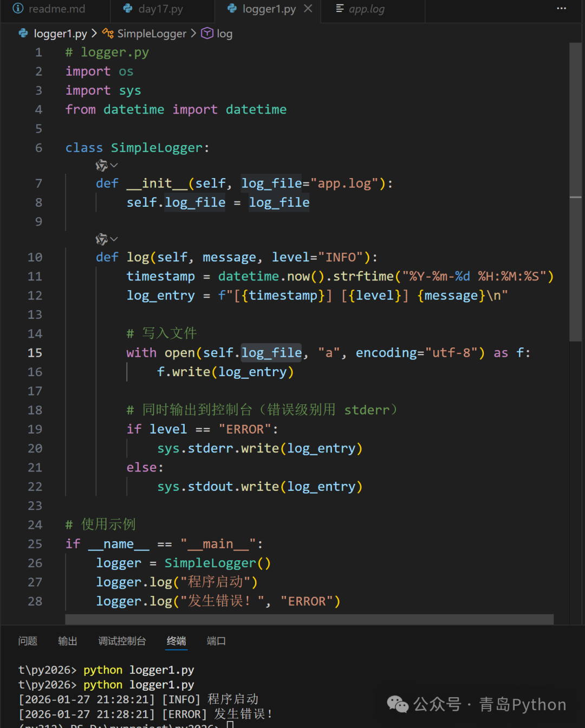Expand the chevron beside the __init__ AI icon
This screenshot has width=585, height=728.
pos(113,165)
